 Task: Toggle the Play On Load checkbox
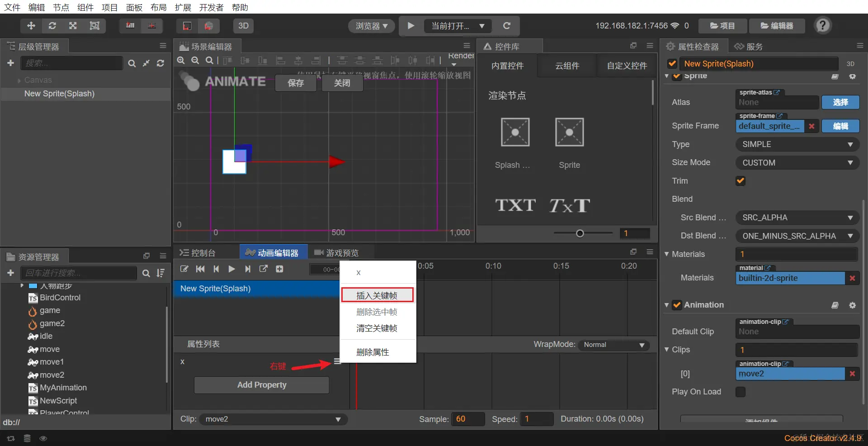click(x=741, y=392)
